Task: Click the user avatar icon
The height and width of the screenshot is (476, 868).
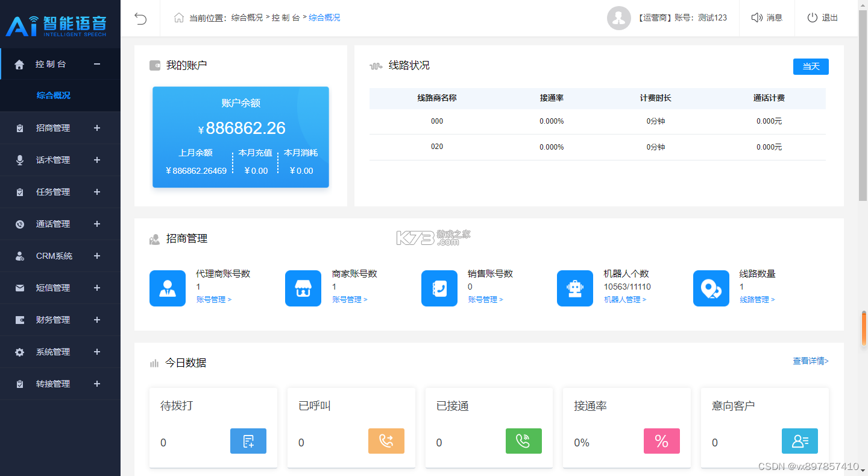Action: (618, 18)
